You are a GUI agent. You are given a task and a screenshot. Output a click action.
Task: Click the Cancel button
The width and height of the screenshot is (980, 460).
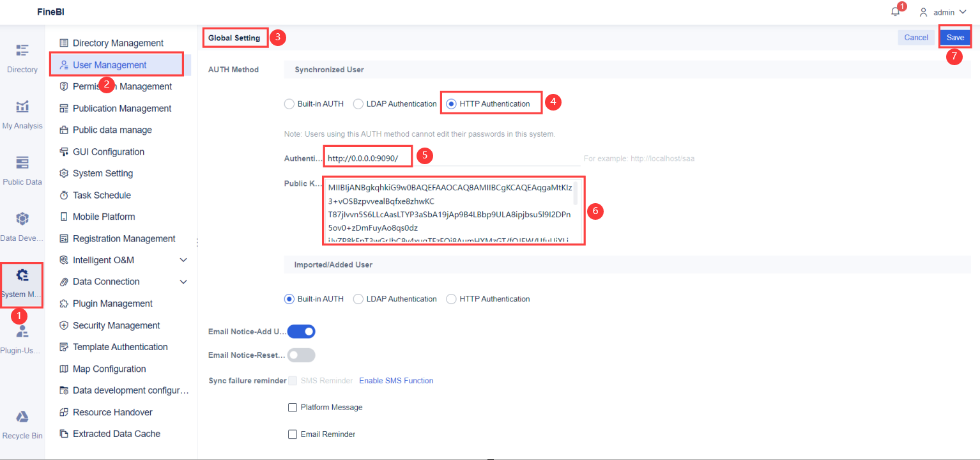[916, 38]
